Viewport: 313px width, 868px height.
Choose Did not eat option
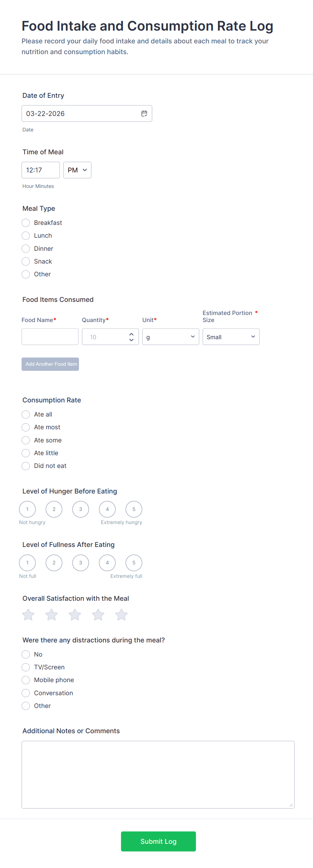[26, 466]
